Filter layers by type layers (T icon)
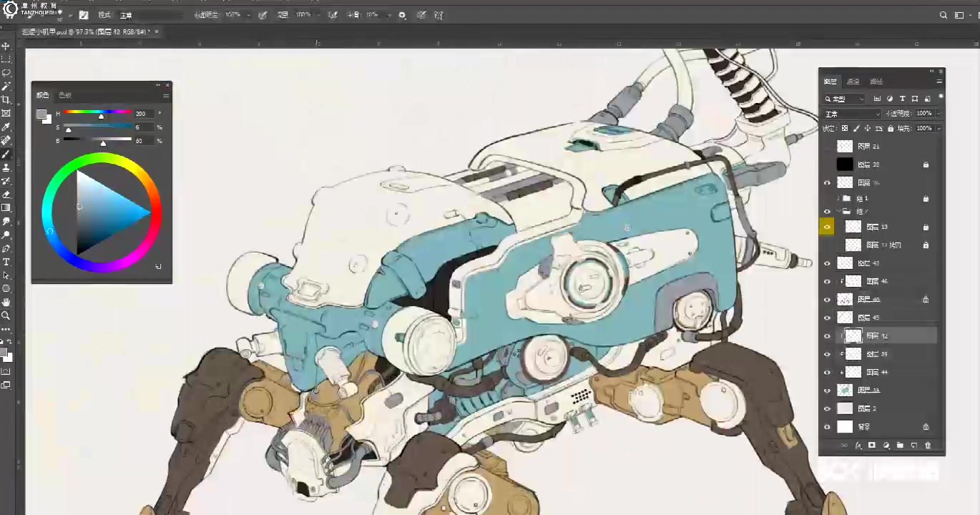 pos(903,99)
